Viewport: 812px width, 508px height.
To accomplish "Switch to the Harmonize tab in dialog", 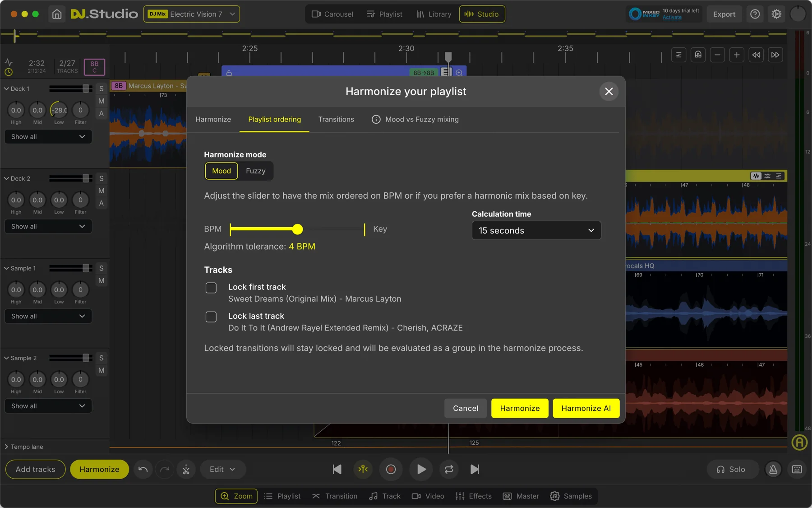I will [213, 119].
